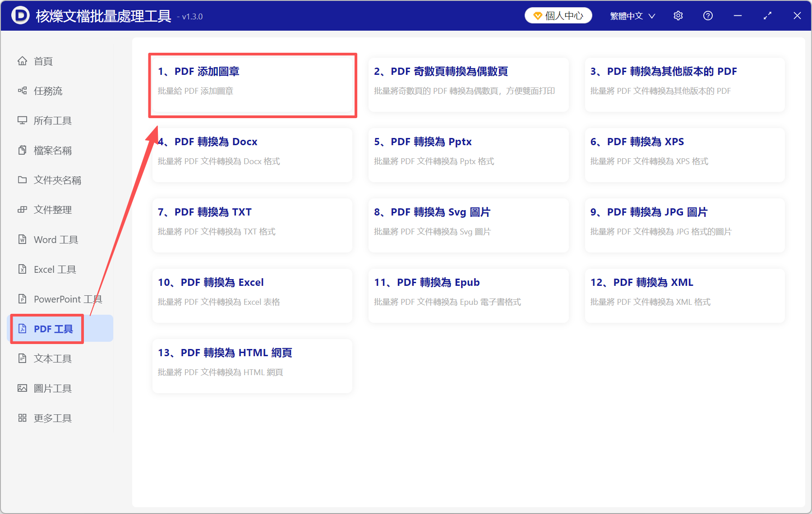This screenshot has height=514, width=812.
Task: Switch to Word 工具 section
Action: [x=55, y=239]
